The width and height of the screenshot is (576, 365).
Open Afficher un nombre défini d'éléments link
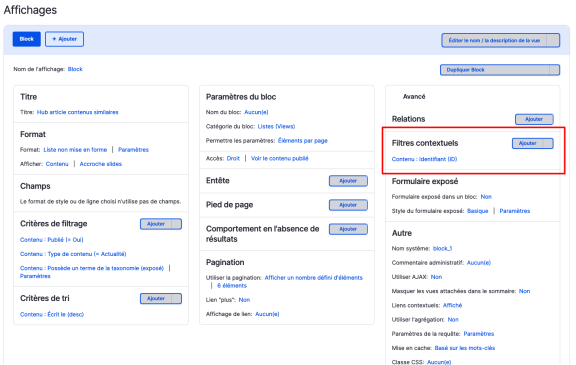(313, 278)
